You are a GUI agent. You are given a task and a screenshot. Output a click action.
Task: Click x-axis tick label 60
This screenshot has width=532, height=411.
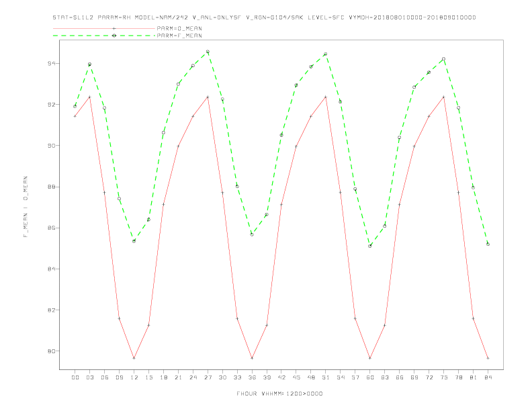pos(370,377)
